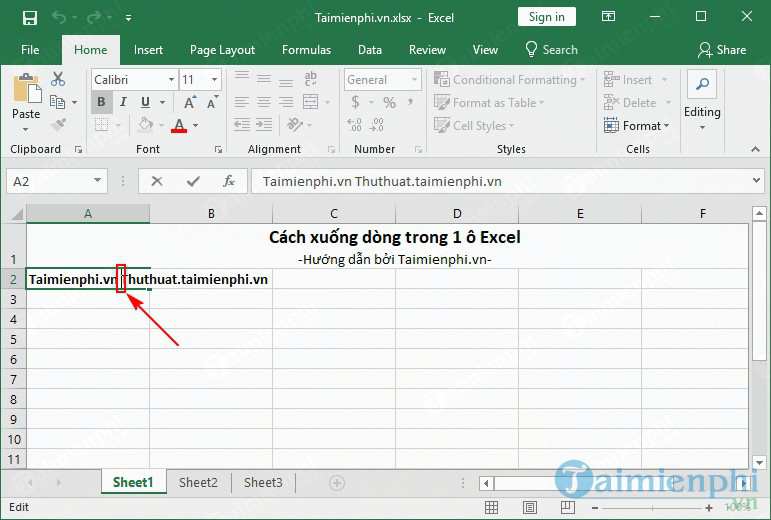Screen dimensions: 771x520
Task: Click Accounting dollar format icon
Action: click(356, 102)
